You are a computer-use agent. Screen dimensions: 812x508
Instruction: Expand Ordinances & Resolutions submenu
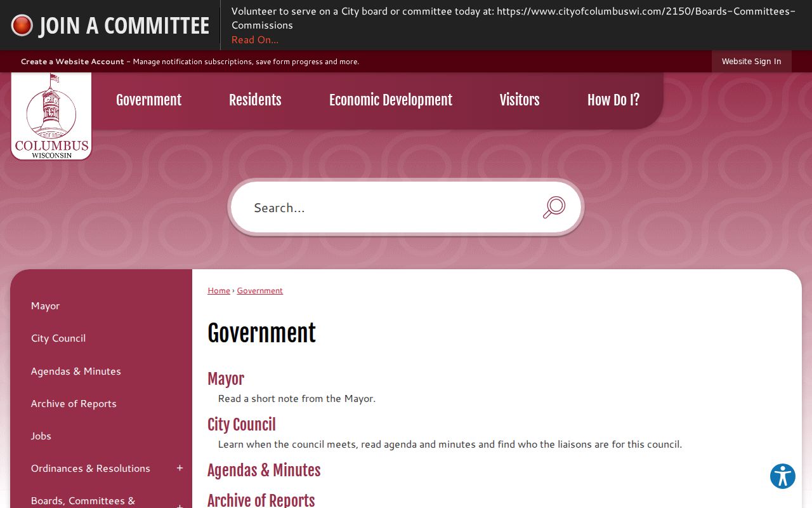(x=180, y=468)
